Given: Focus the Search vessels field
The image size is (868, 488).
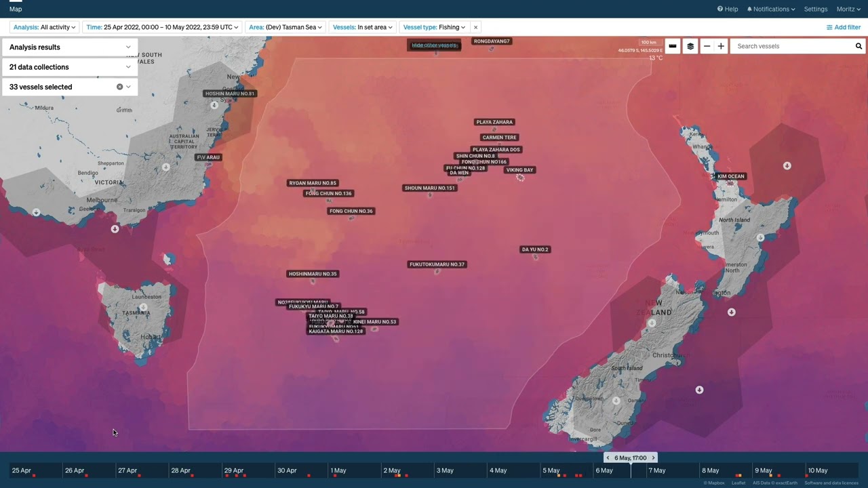Looking at the screenshot, I should (x=791, y=46).
